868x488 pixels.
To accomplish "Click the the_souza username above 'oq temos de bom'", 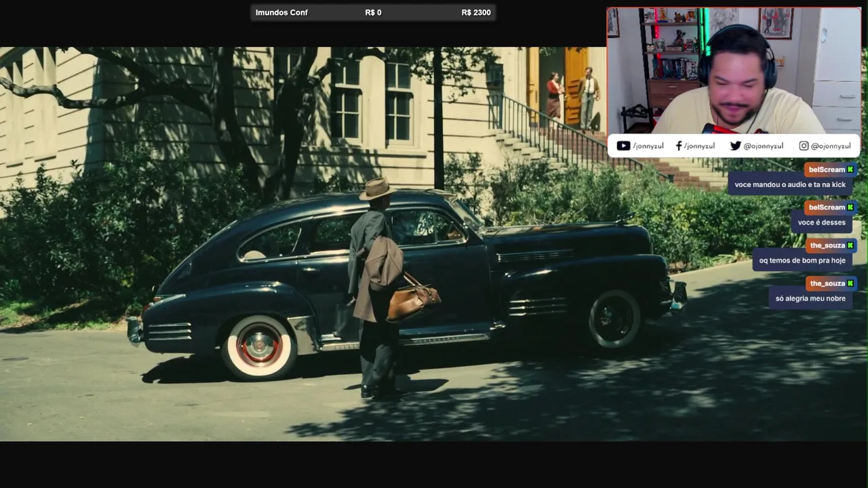I will 827,245.
